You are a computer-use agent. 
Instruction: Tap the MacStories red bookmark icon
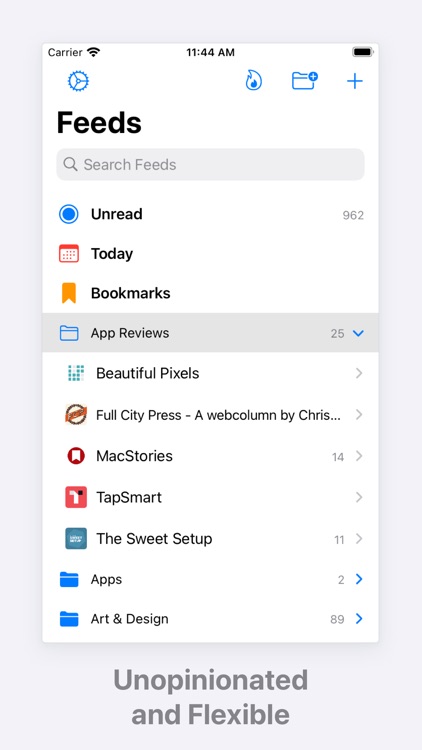click(76, 456)
